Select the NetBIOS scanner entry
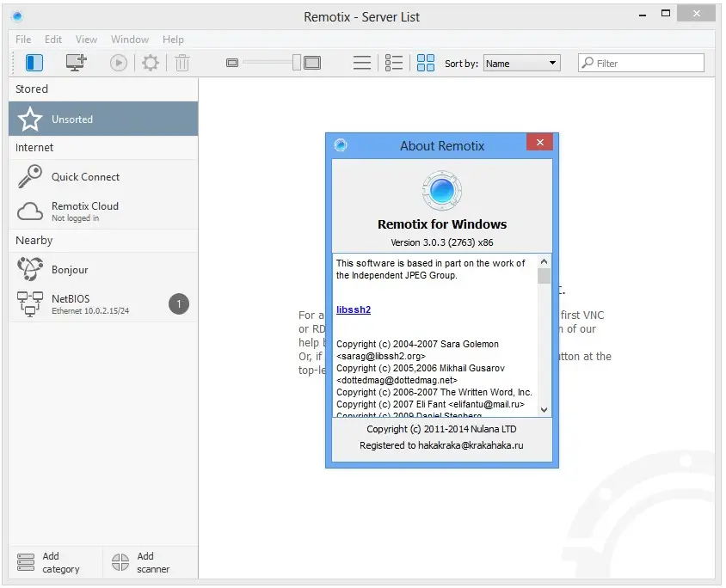The height and width of the screenshot is (588, 726). click(x=103, y=304)
